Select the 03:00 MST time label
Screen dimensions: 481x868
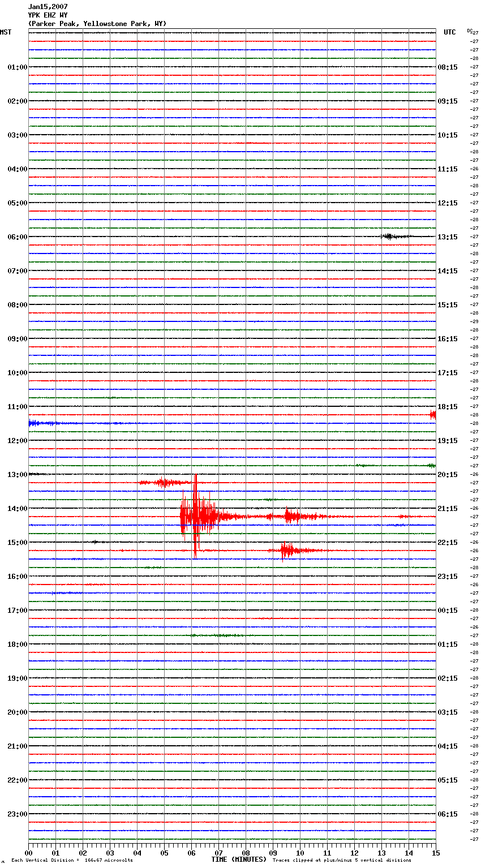point(18,135)
